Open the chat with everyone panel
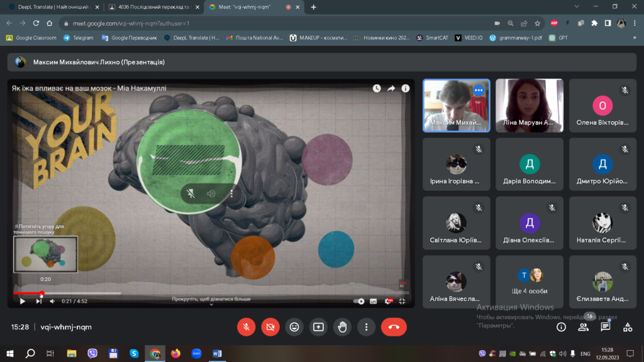Viewport: 644px width, 362px height. click(x=606, y=327)
